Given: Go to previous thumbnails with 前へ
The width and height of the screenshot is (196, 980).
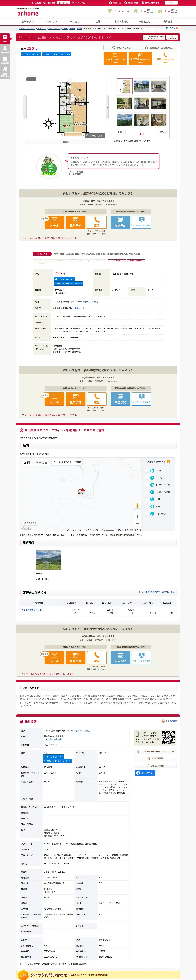Looking at the screenshot, I should [121, 132].
